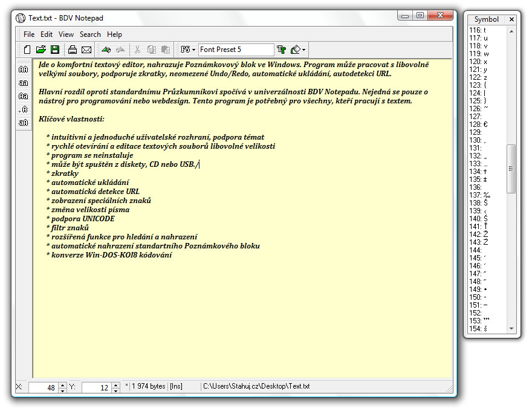Invert letter case with the aA icon

pos(24,123)
